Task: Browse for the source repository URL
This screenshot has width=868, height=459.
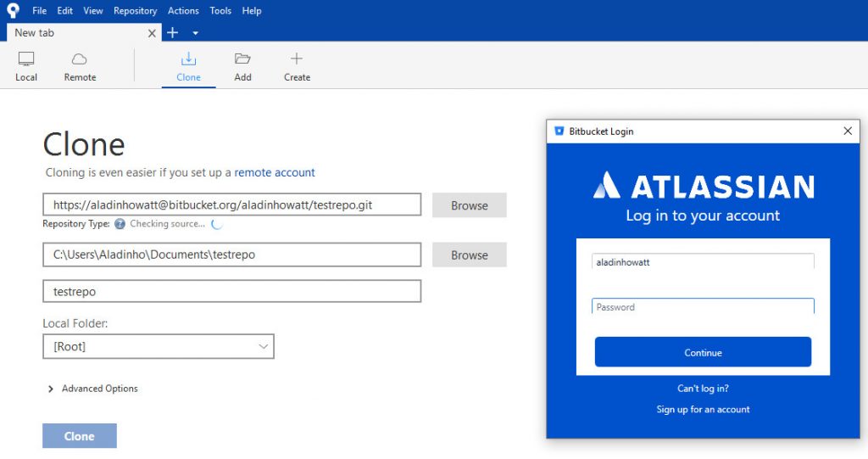Action: (x=469, y=205)
